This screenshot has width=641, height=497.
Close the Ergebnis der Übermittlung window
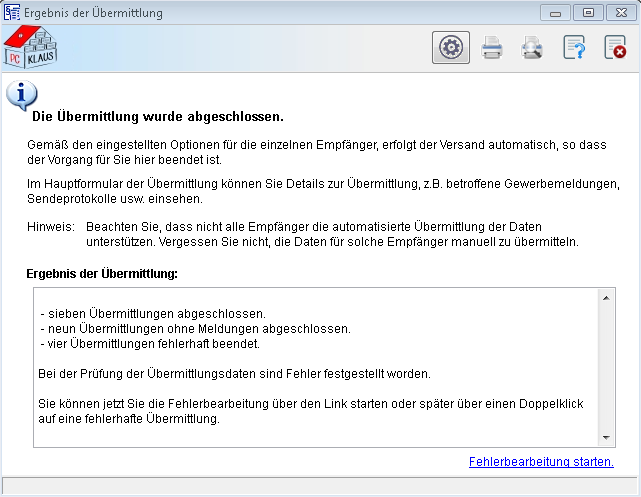[619, 13]
